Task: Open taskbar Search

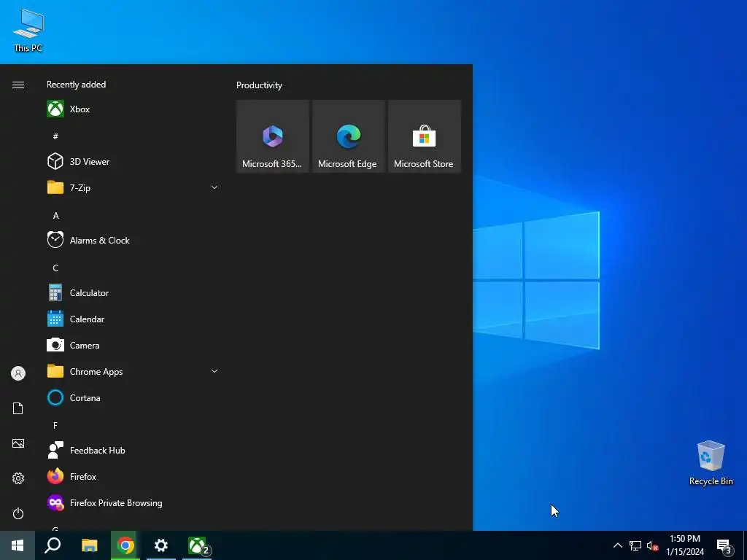Action: (x=53, y=545)
